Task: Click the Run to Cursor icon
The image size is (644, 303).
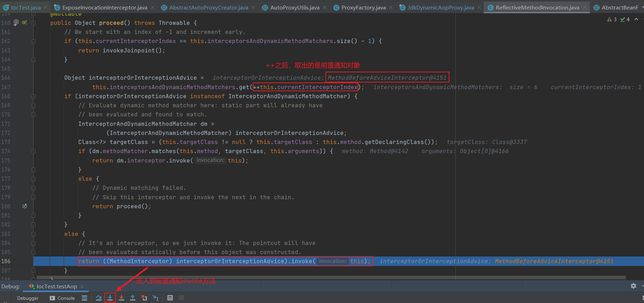Action: point(156,298)
